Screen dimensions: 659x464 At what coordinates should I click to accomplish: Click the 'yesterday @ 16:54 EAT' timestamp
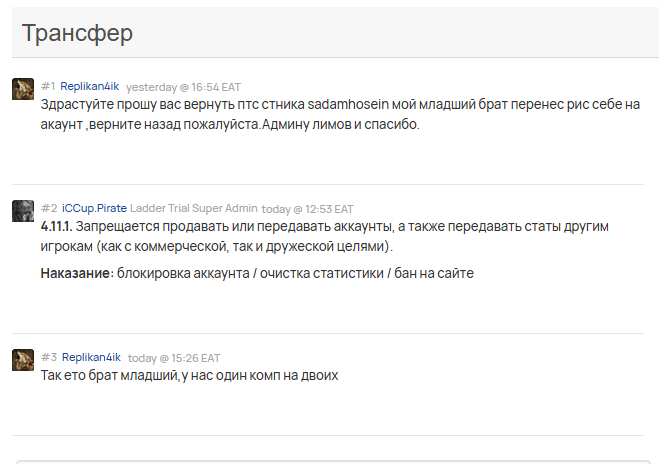click(183, 87)
